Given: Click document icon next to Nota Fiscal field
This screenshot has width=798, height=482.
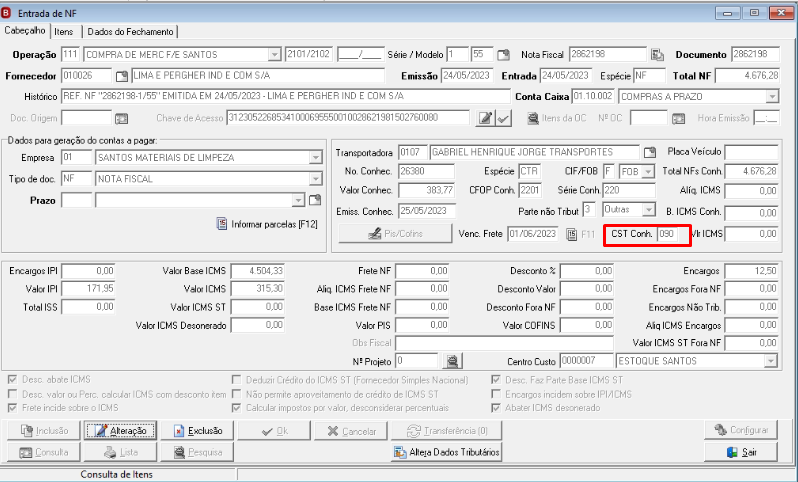Looking at the screenshot, I should [x=658, y=54].
